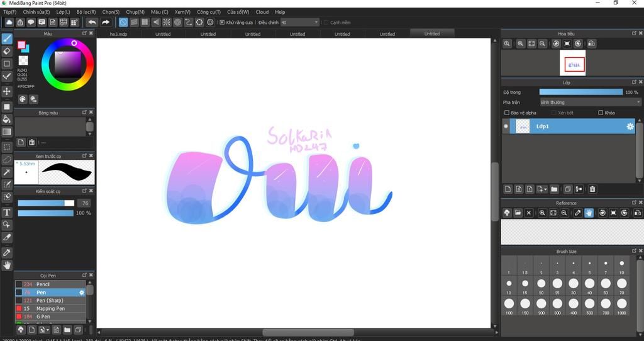This screenshot has height=341, width=644.
Task: Delete palette color with trash icon
Action: click(31, 143)
